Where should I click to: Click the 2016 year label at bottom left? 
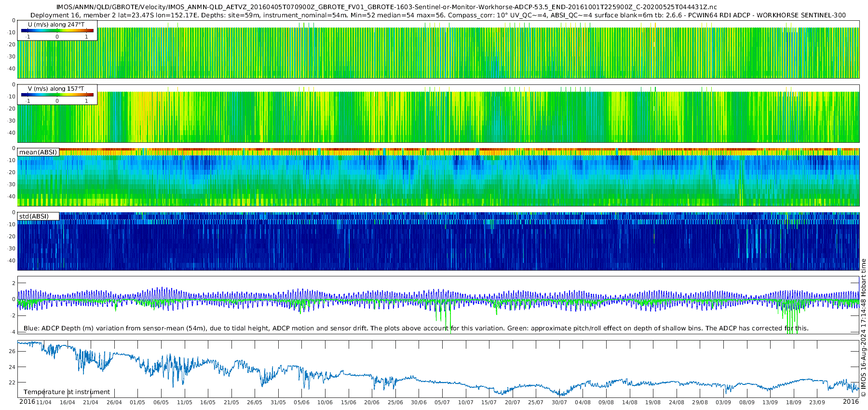coord(27,402)
